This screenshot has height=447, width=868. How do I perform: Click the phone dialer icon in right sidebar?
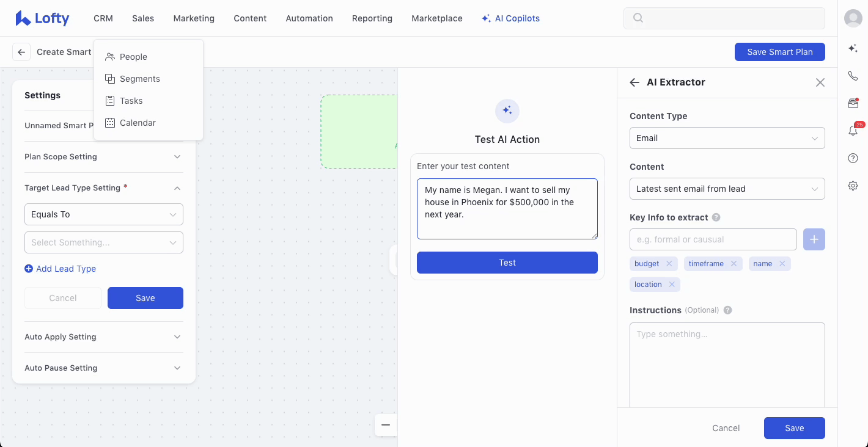pos(853,76)
